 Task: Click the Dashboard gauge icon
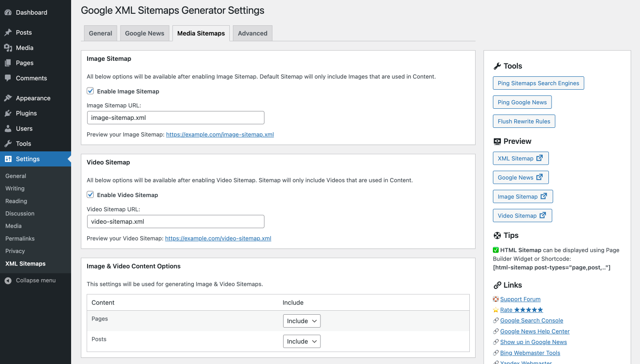[x=8, y=12]
